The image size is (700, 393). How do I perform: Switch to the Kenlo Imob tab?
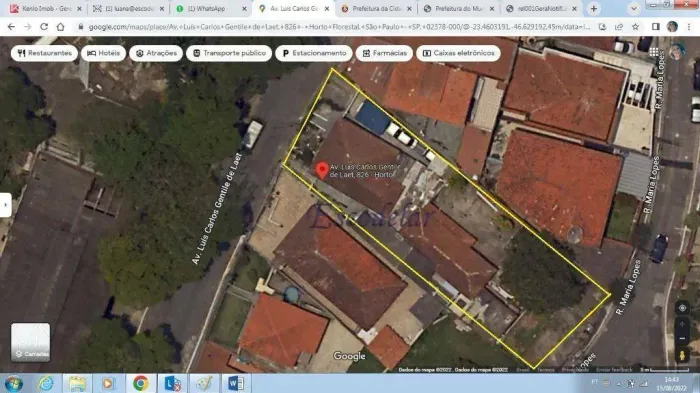click(x=45, y=8)
